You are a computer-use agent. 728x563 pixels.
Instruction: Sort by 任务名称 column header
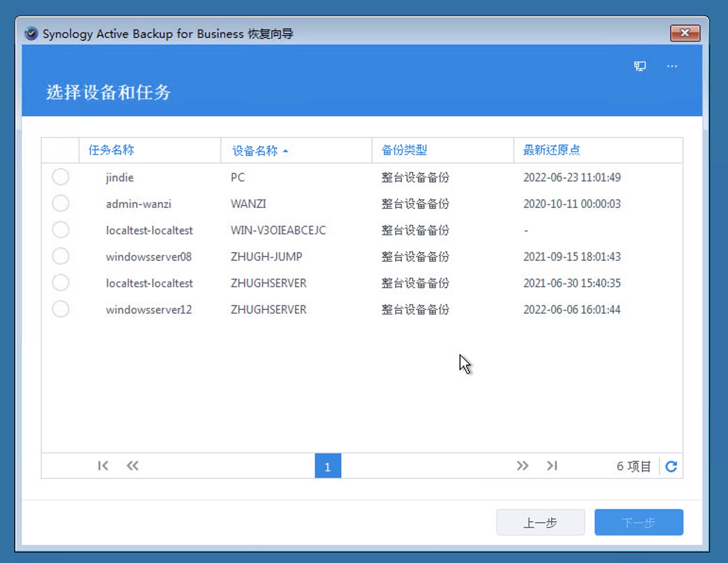tap(149, 150)
